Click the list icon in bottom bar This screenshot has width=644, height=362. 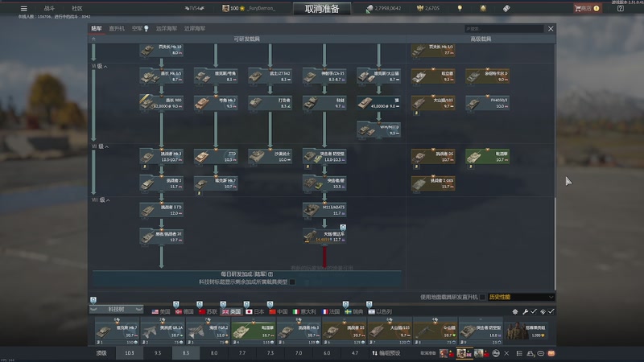(519, 353)
